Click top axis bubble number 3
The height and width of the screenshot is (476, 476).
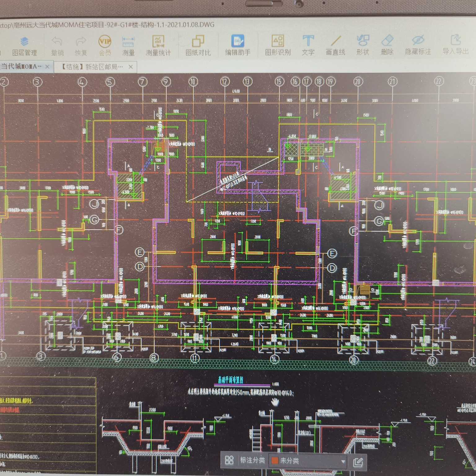coord(37,82)
